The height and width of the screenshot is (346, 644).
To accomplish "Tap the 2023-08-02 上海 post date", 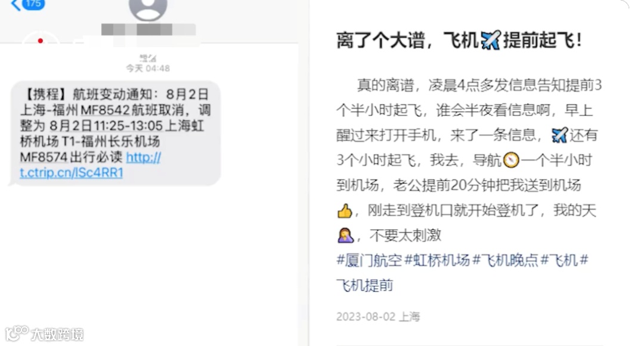I will coord(378,317).
